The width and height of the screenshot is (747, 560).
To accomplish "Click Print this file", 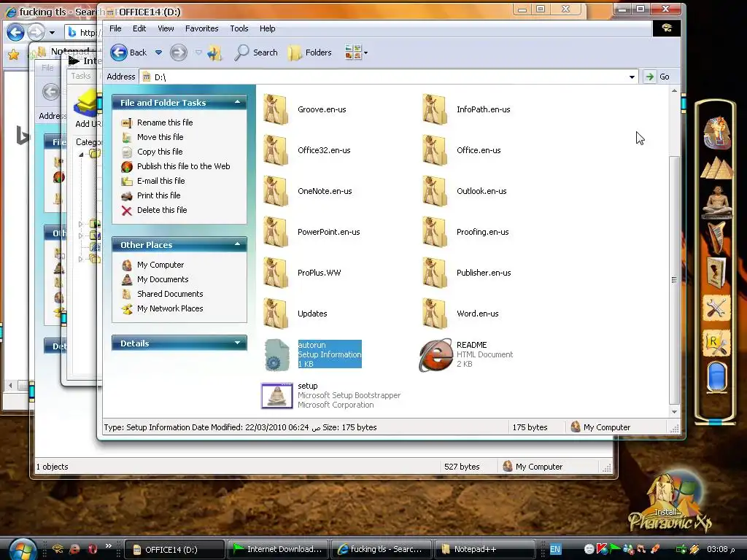I will pos(158,195).
